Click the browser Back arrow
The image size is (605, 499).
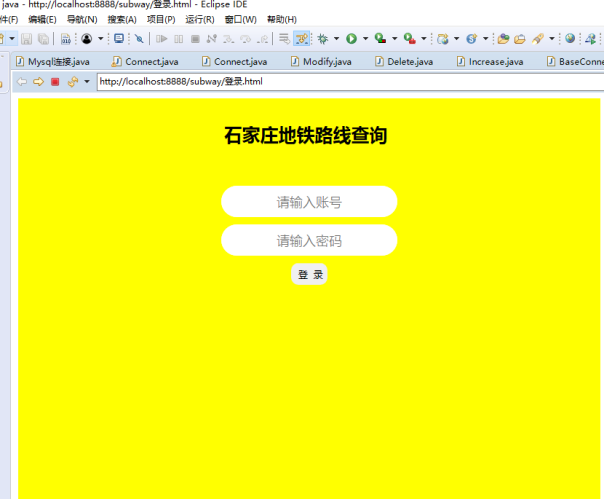[22, 82]
